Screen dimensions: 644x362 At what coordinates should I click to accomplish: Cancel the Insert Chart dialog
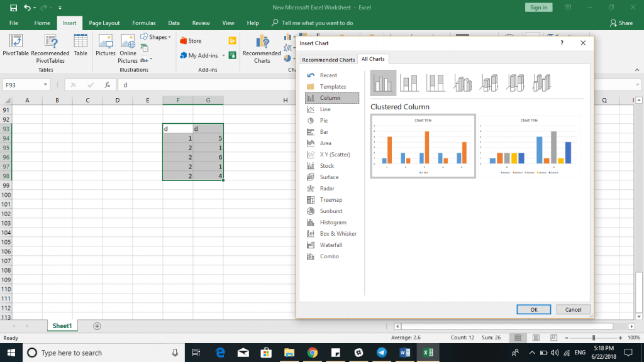pos(572,309)
